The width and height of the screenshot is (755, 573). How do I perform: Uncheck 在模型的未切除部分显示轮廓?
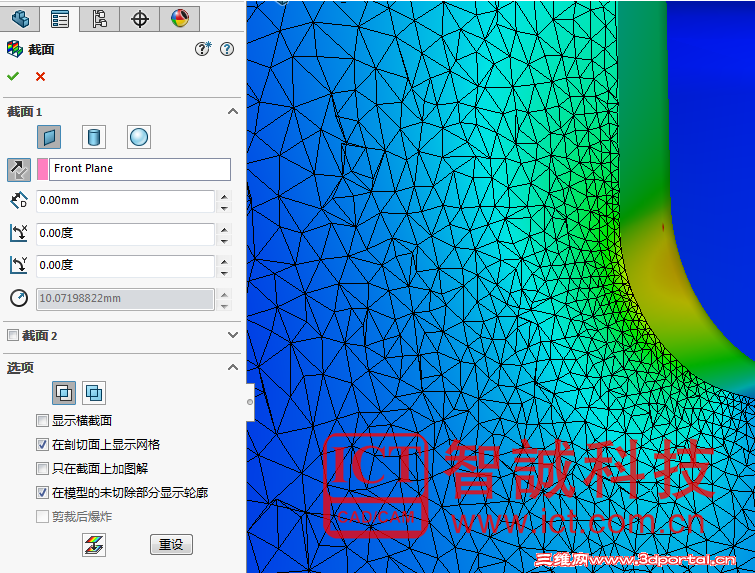pyautogui.click(x=42, y=493)
